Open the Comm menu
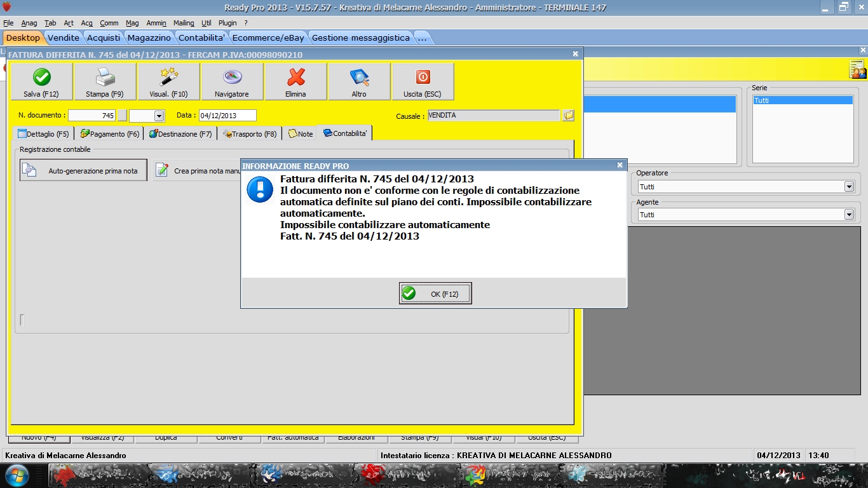The image size is (868, 488). 109,23
